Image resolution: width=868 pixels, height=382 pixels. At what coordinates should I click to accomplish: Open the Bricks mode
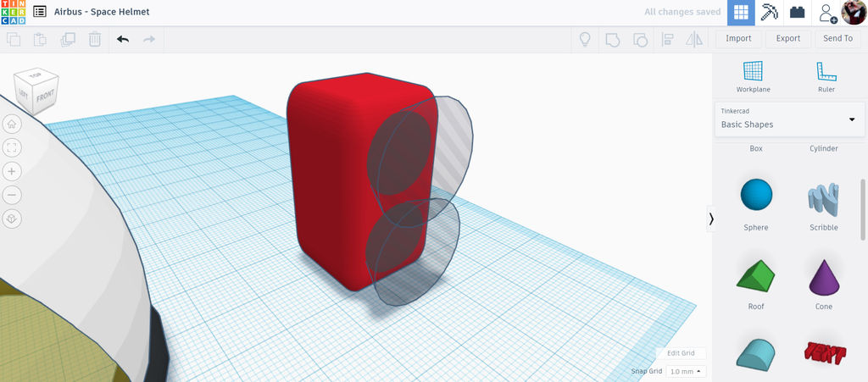coord(797,12)
